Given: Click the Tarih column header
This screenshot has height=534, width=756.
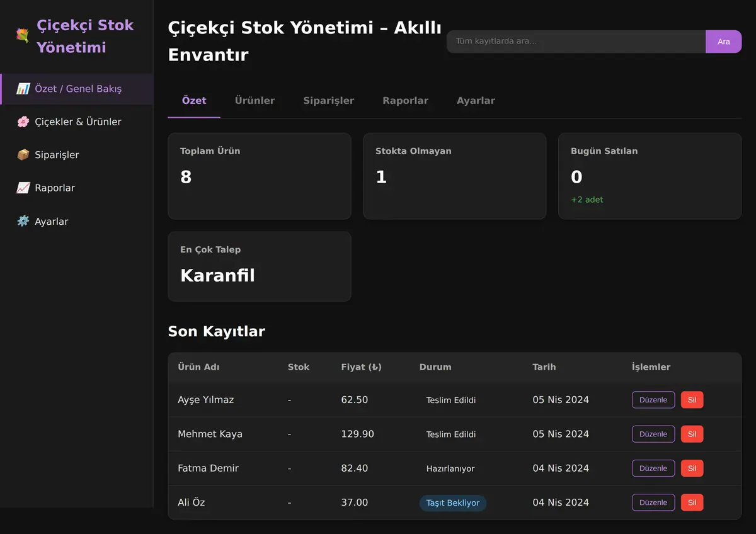Looking at the screenshot, I should point(544,367).
